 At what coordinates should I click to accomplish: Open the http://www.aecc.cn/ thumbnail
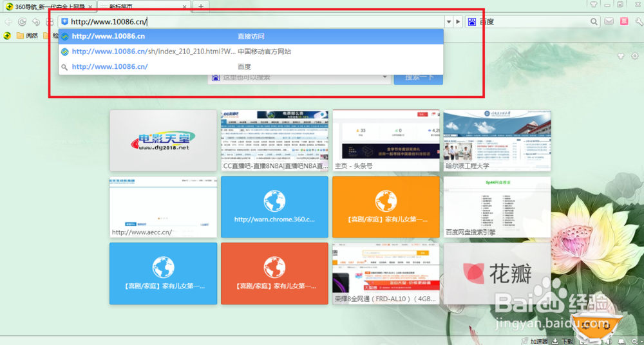point(163,207)
